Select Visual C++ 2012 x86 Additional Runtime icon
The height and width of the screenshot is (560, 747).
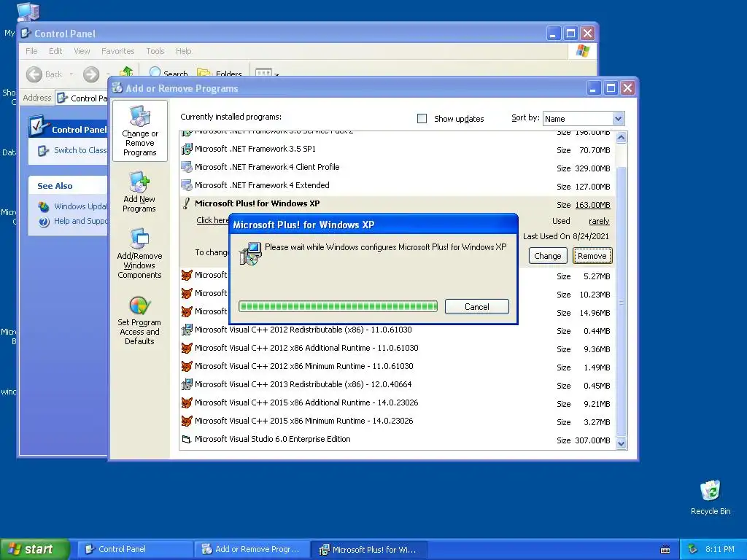tap(187, 348)
